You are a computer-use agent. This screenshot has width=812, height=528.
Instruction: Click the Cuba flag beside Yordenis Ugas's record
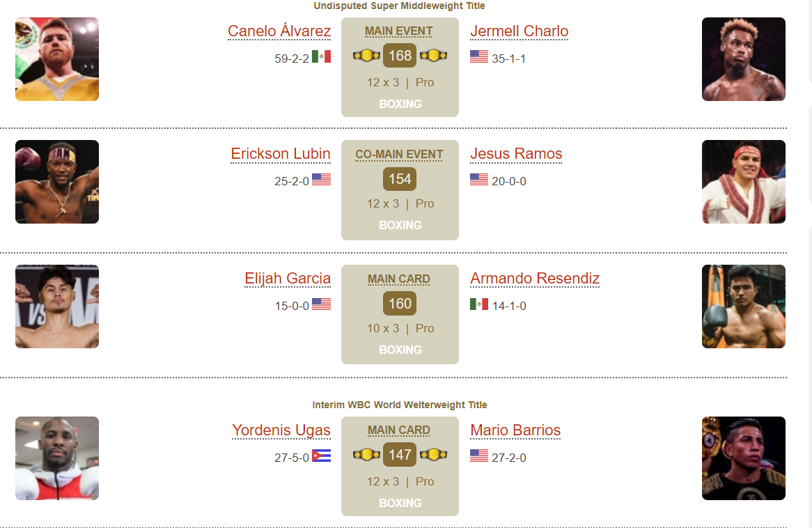tap(321, 456)
